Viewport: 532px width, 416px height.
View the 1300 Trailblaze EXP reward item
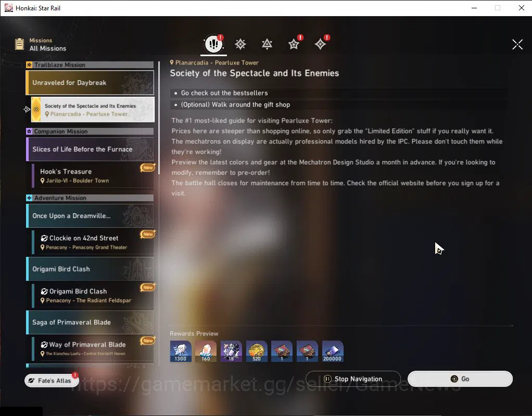[181, 351]
